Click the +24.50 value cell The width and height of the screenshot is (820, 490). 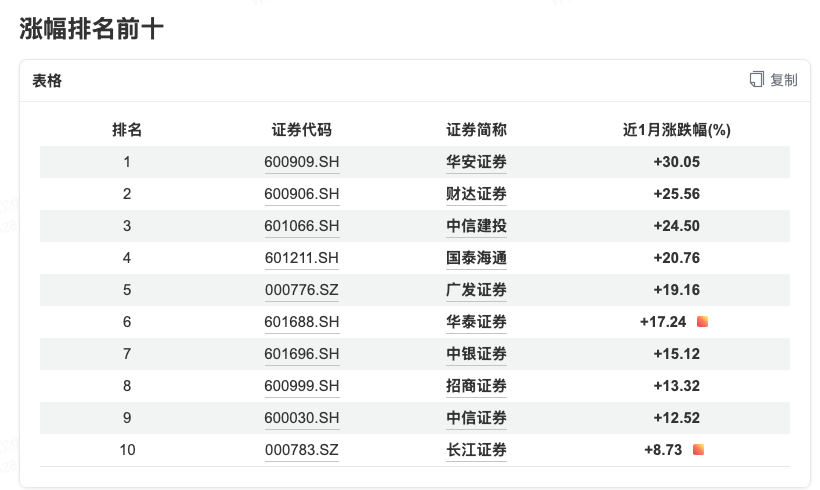pos(677,226)
